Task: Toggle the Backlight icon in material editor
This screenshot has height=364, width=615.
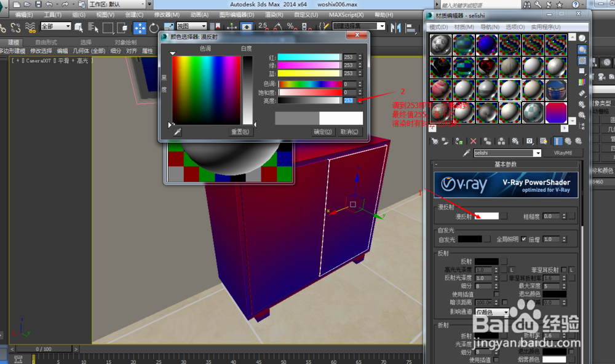Action: tap(582, 49)
